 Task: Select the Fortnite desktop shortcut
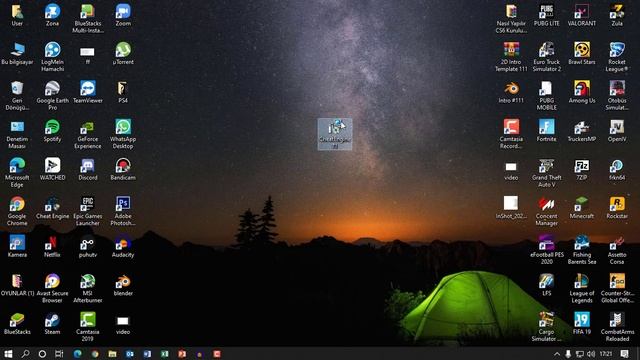547,131
